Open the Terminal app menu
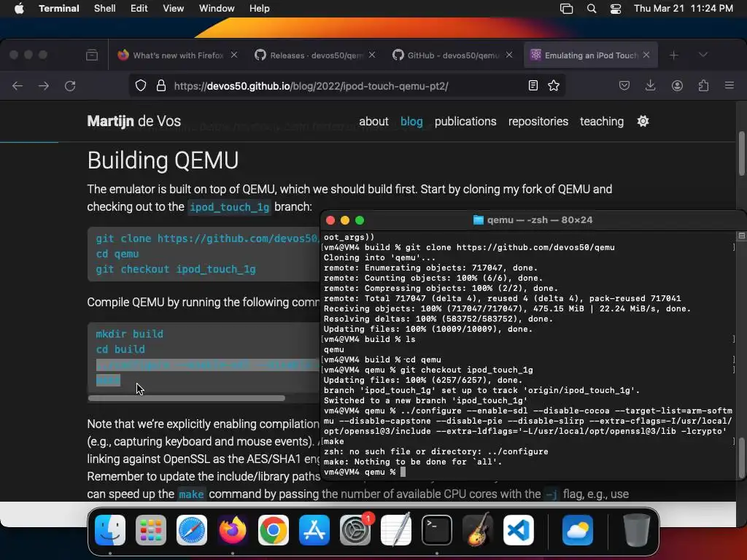Viewport: 747px width, 560px height. (58, 9)
